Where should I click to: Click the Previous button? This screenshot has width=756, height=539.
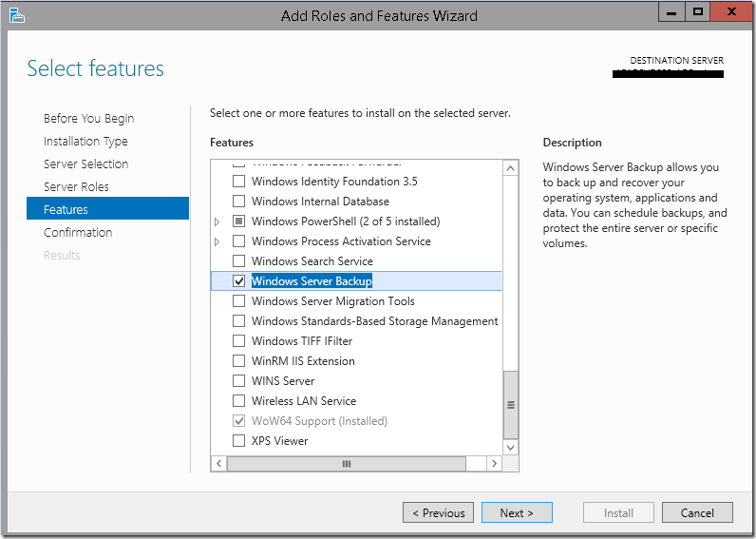pos(438,512)
